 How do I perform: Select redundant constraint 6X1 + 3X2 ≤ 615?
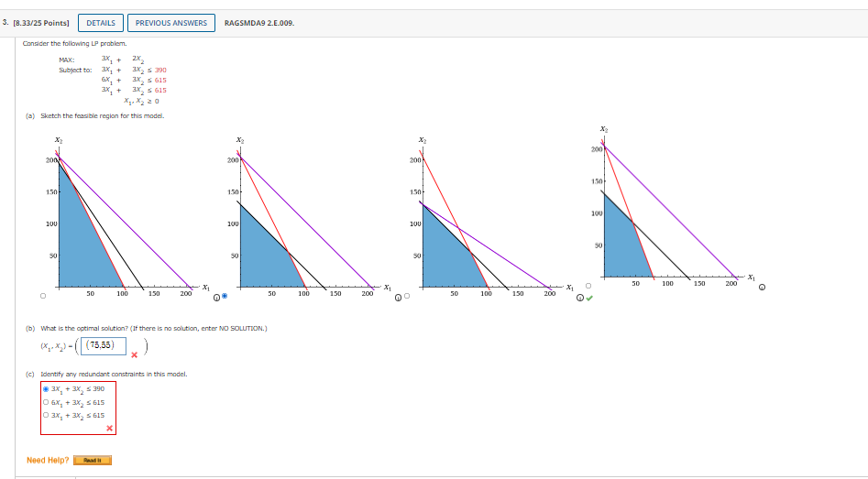46,402
